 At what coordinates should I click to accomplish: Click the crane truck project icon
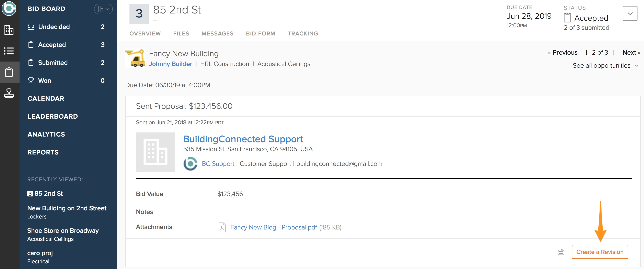(135, 58)
